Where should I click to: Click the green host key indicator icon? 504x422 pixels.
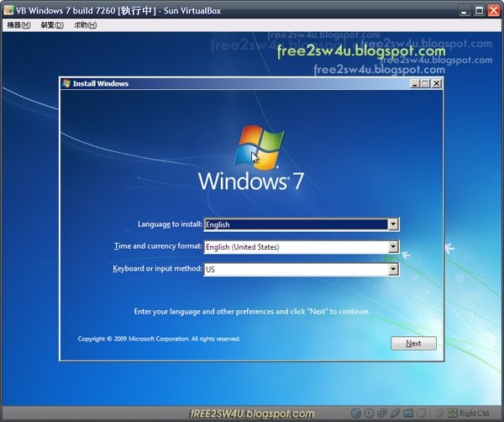click(453, 413)
